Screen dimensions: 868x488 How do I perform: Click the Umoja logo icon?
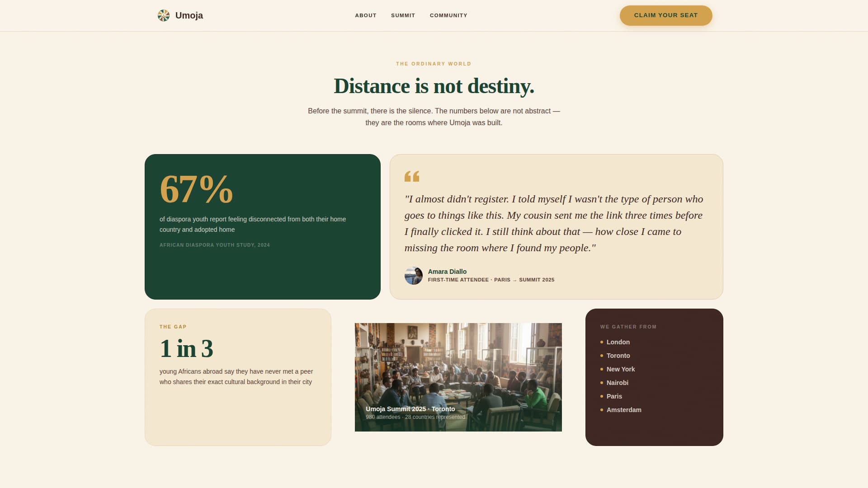(x=163, y=15)
